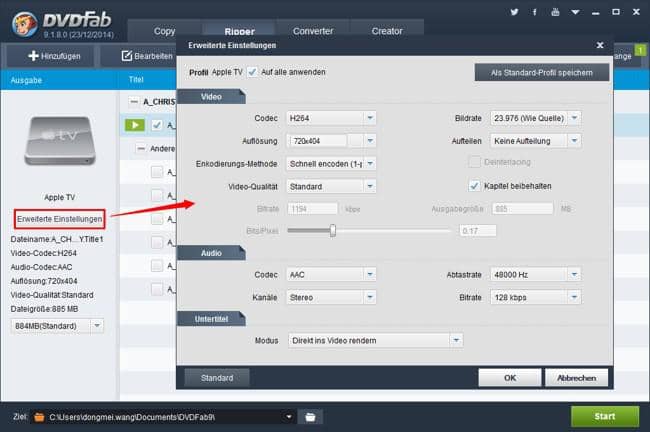
Task: Switch to the Copy tab
Action: click(165, 31)
